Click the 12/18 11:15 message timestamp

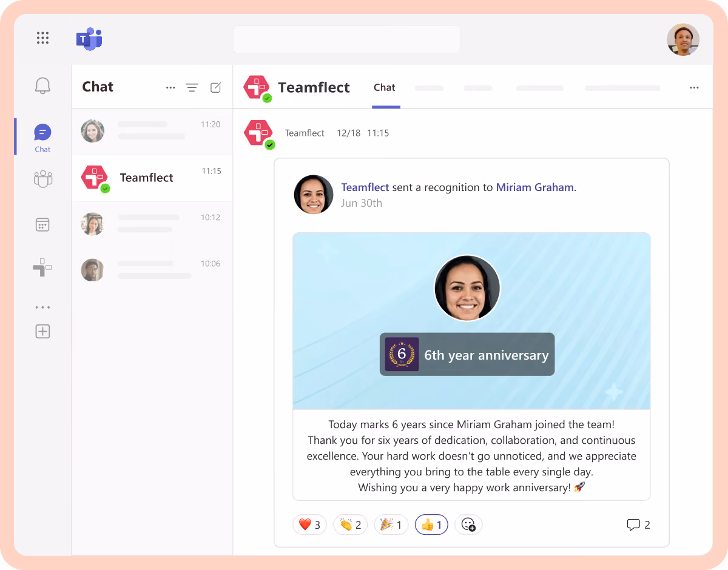pyautogui.click(x=363, y=133)
